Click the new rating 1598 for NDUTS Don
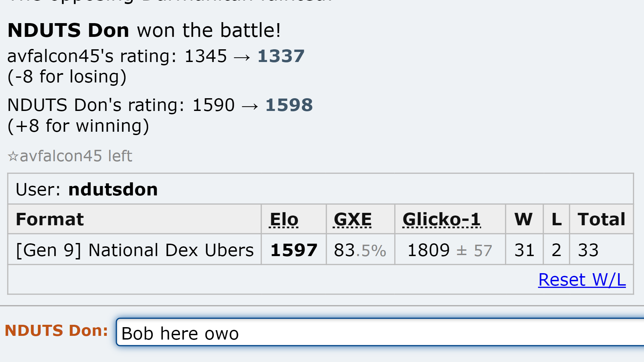Image resolution: width=644 pixels, height=362 pixels. 289,105
